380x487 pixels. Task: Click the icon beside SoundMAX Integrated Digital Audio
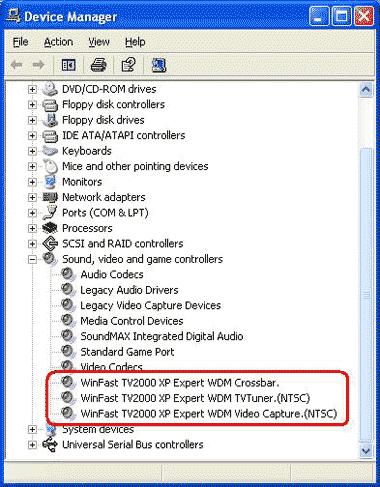coord(68,336)
